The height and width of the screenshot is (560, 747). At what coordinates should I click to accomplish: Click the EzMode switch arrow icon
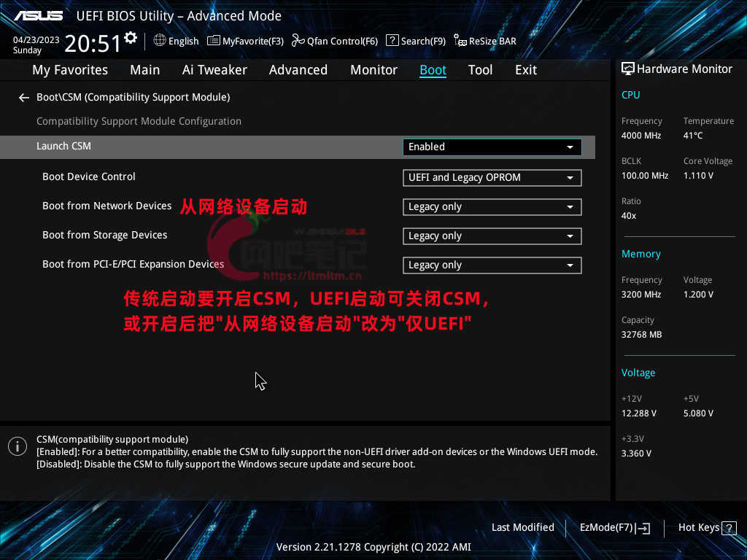(x=643, y=528)
